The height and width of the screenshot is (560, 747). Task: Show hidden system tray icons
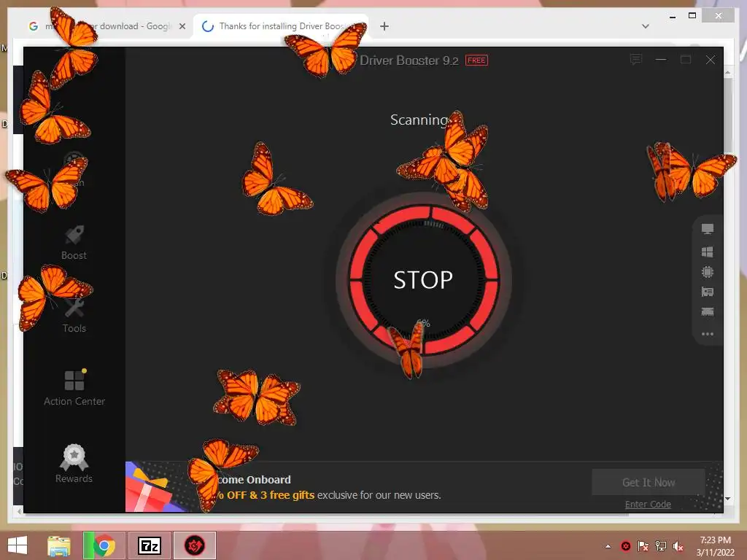click(608, 546)
